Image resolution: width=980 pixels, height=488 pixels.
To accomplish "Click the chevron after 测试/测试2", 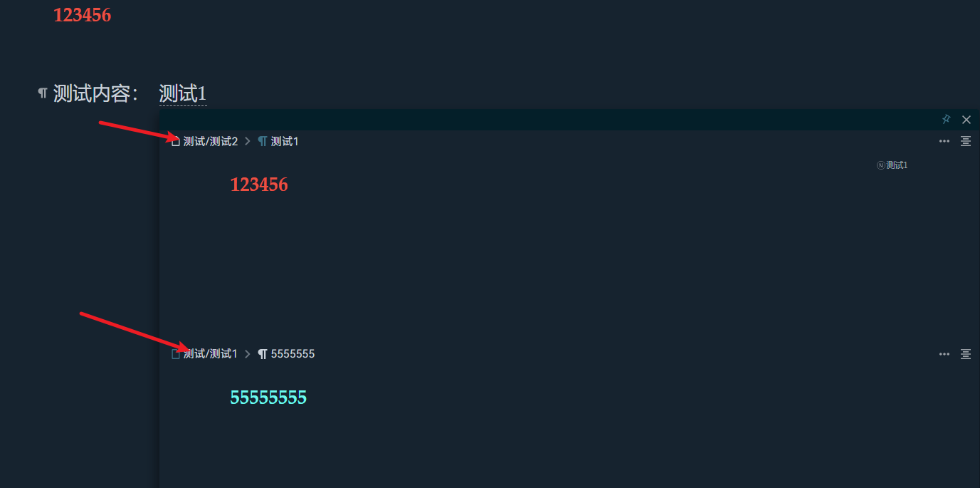I will pos(248,141).
